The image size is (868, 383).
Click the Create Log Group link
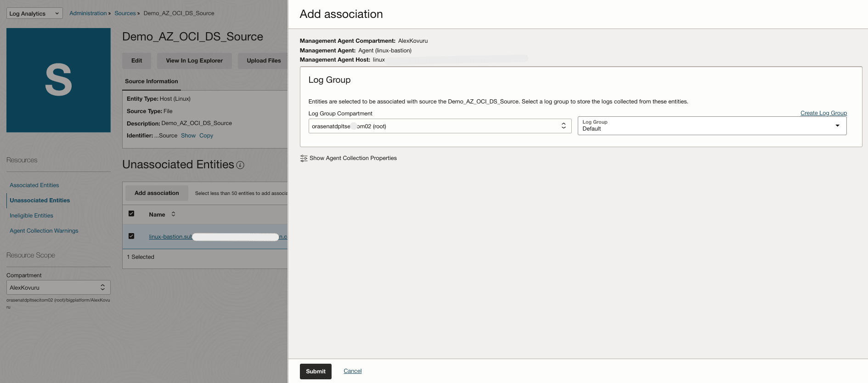[x=823, y=113]
